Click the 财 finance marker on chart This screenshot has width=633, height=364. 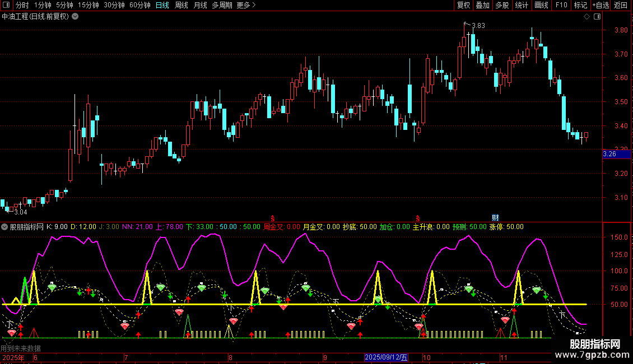(x=495, y=218)
